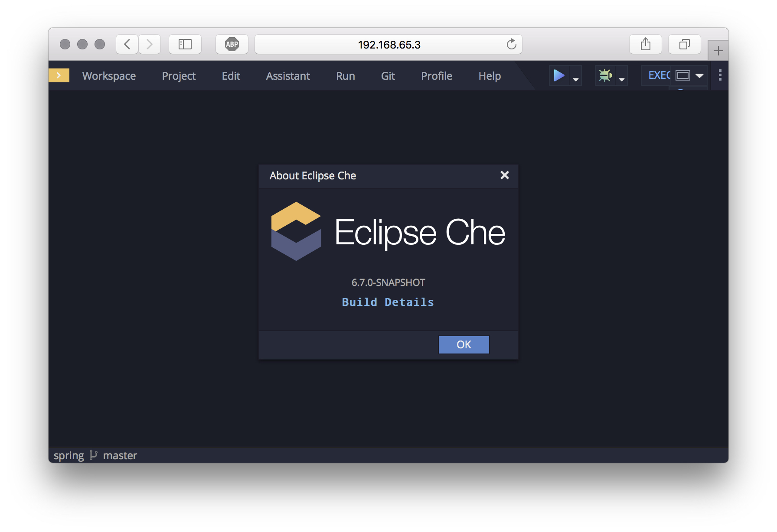
Task: Go forward in Safari browser
Action: click(150, 44)
